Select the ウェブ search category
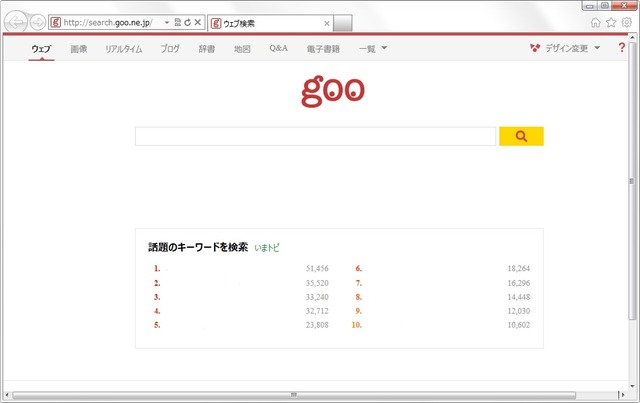 click(41, 49)
